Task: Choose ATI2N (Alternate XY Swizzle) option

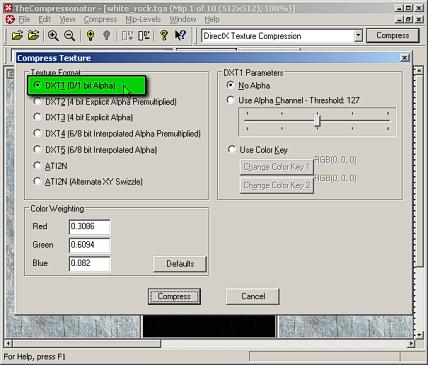Action: click(88, 182)
